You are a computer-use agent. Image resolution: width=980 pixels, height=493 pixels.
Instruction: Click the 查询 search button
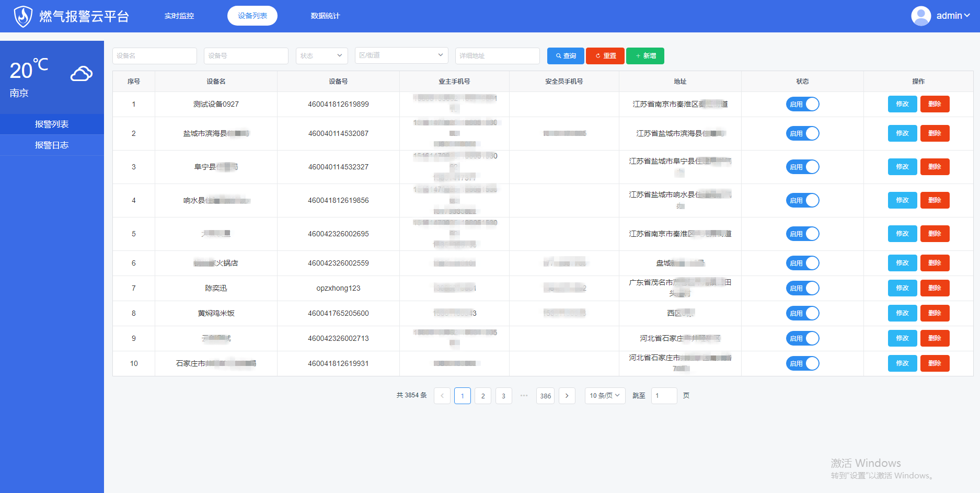(x=565, y=56)
